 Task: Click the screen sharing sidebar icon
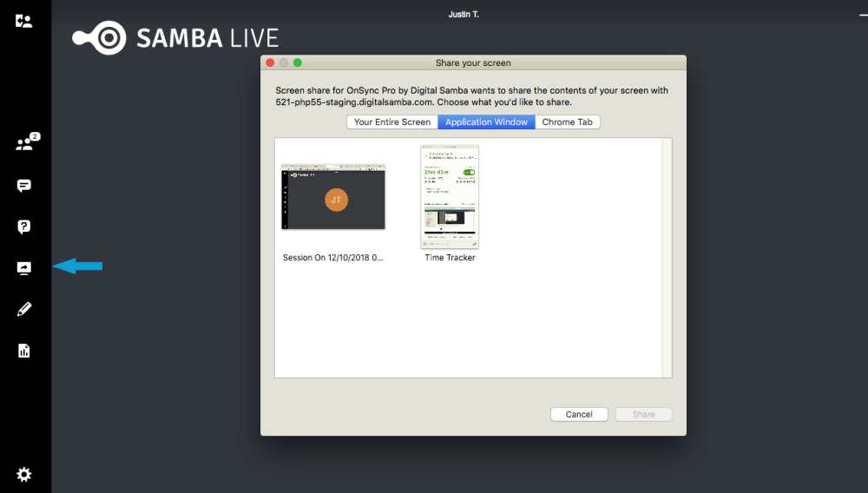click(x=23, y=268)
